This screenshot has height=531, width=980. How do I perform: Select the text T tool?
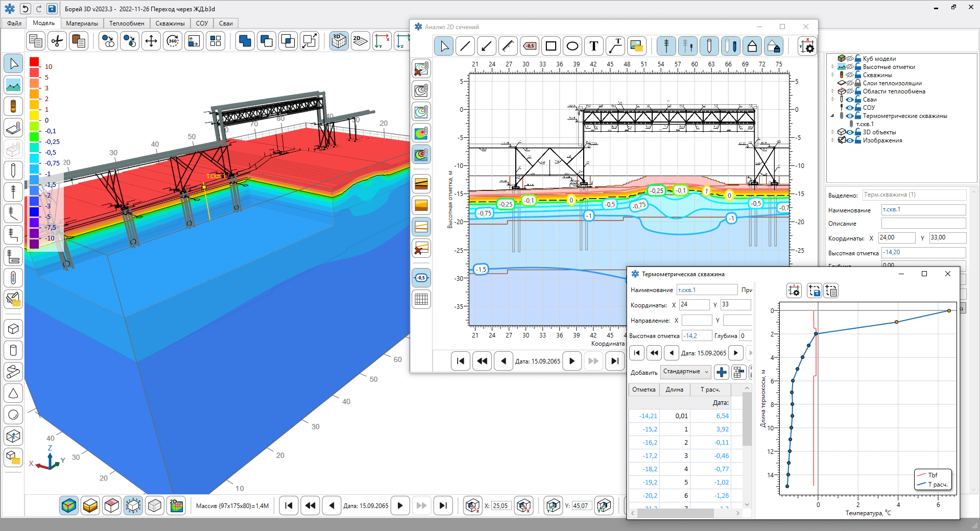pos(594,46)
